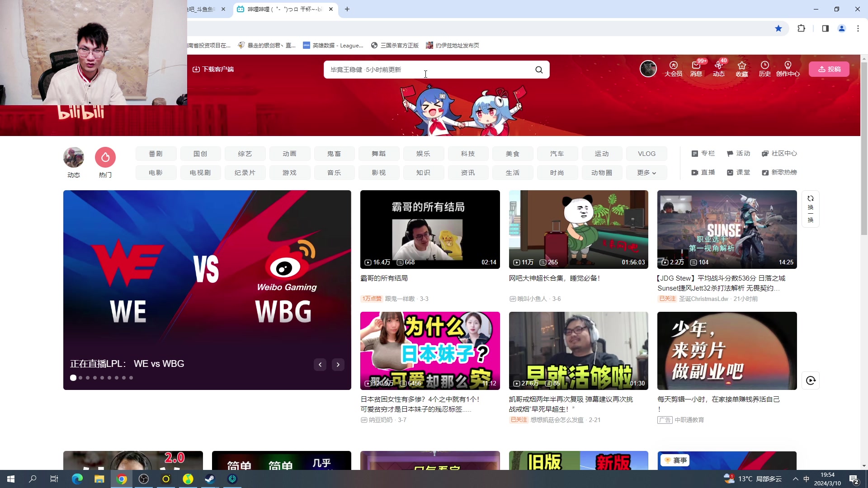Screen dimensions: 868x488
Task: Open the 游戏 category tab
Action: (289, 173)
